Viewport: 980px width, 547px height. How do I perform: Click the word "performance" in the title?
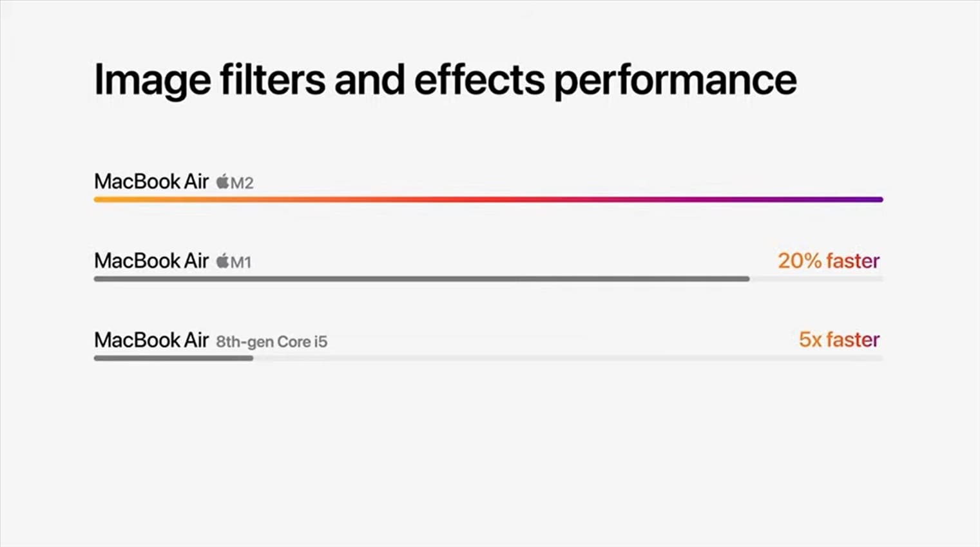tap(675, 80)
